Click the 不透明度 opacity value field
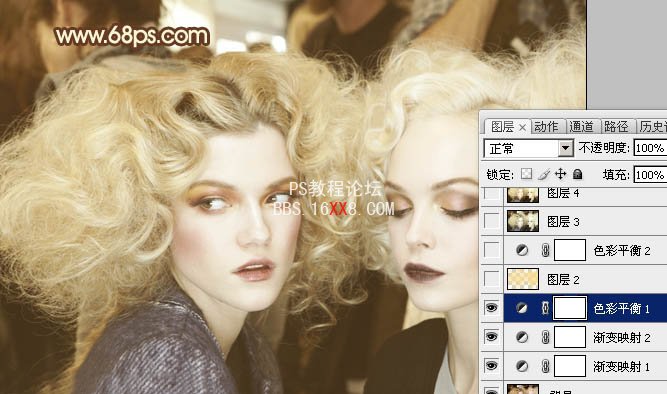667x394 pixels. pyautogui.click(x=650, y=148)
